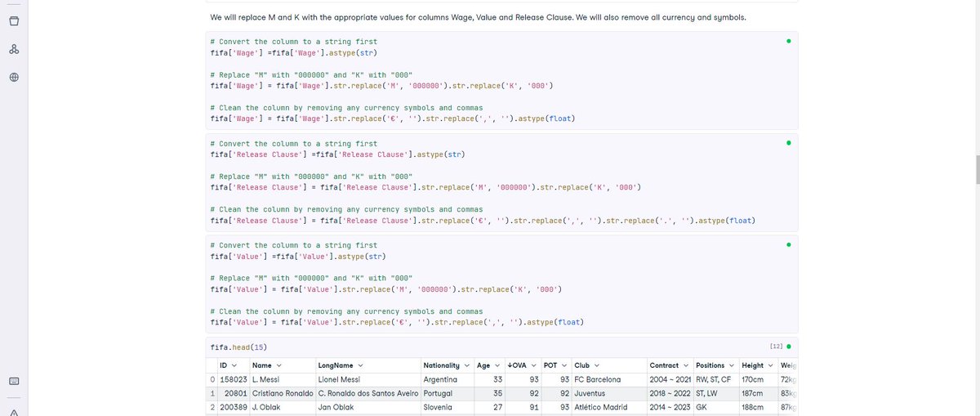980x416 pixels.
Task: Click green status dot of Value cell
Action: click(788, 244)
